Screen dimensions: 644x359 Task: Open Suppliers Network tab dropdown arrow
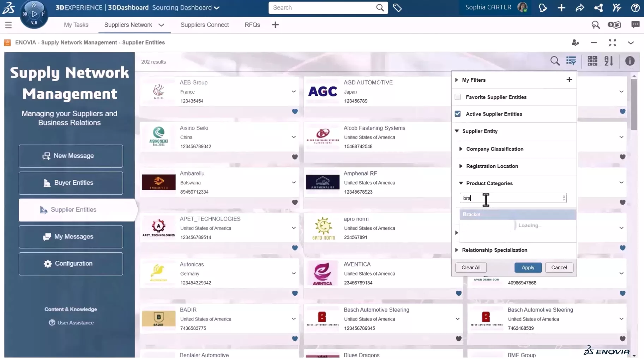pyautogui.click(x=161, y=25)
